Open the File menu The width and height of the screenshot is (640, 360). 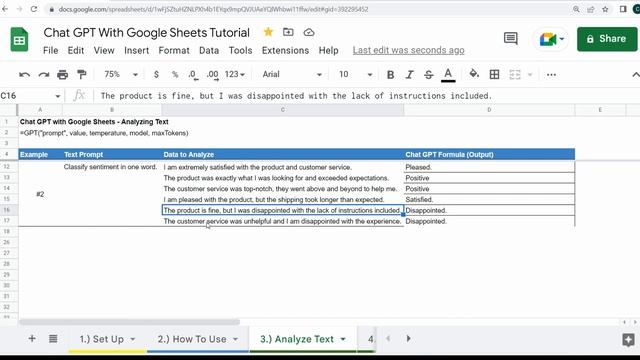coord(51,51)
